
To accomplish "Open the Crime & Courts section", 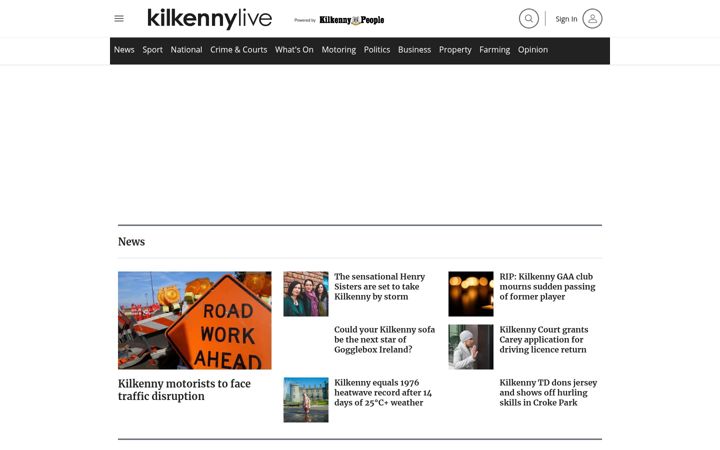I will coord(239,50).
